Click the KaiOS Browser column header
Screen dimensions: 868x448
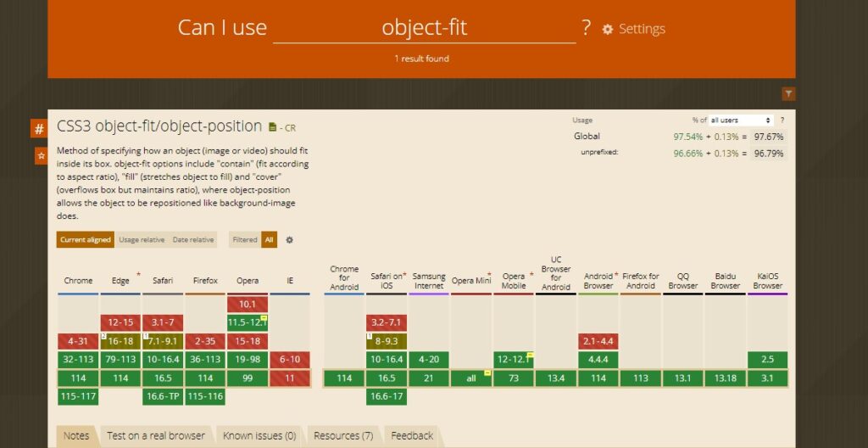coord(767,281)
